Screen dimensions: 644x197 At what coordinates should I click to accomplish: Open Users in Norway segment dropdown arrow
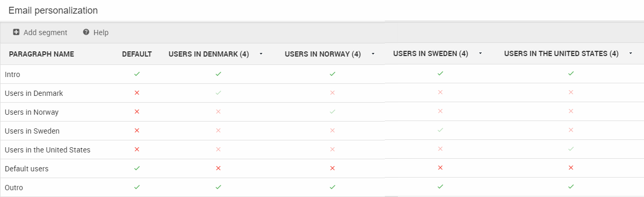[x=373, y=54]
